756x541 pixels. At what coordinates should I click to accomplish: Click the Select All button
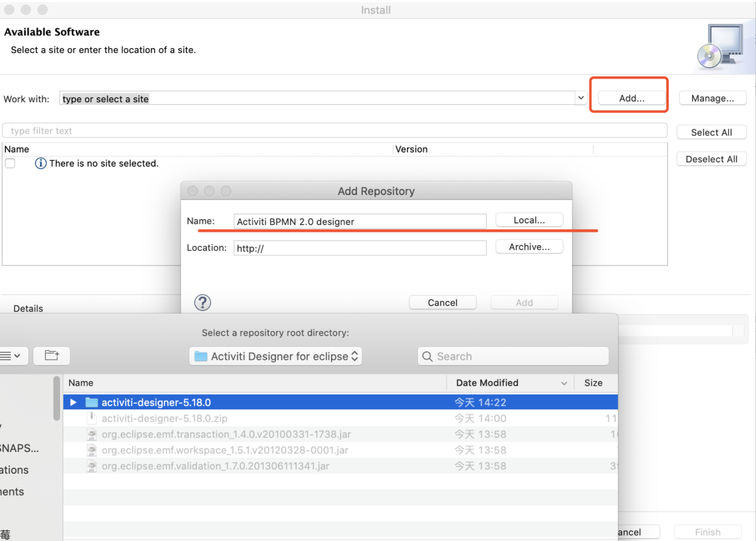(711, 132)
